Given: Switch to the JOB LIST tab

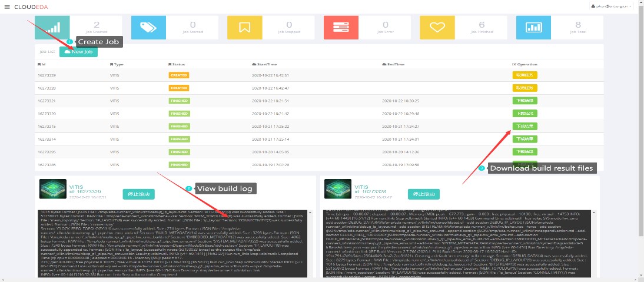Looking at the screenshot, I should (47, 52).
